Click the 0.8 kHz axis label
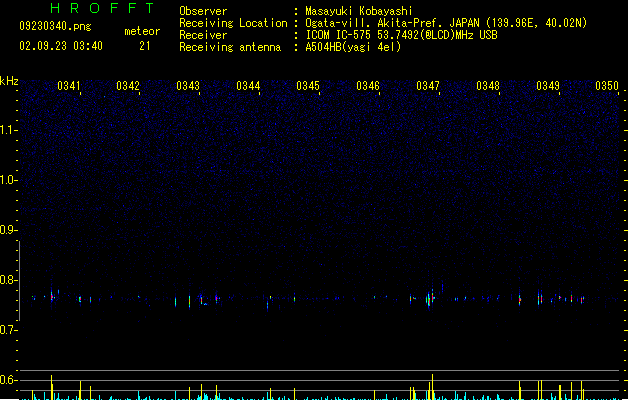 [8, 280]
